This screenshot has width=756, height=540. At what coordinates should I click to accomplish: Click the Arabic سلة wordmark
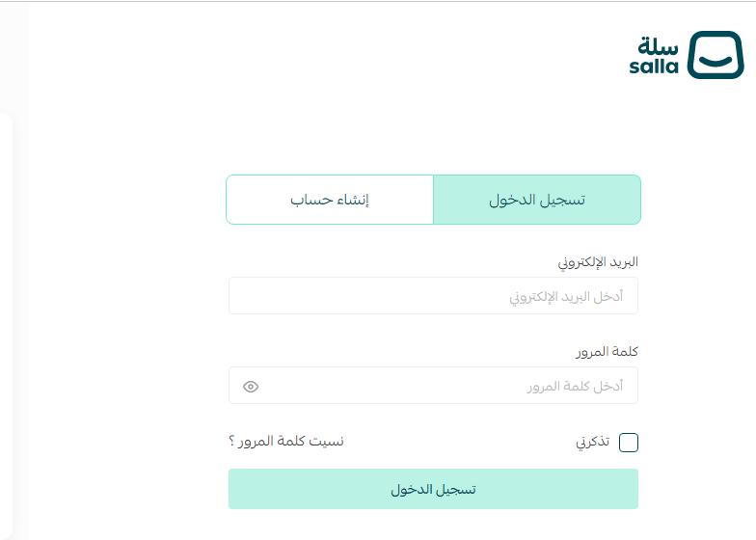tap(658, 46)
